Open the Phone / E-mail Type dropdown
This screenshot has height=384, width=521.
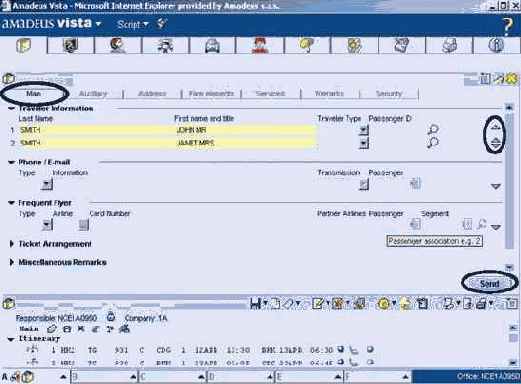point(47,184)
